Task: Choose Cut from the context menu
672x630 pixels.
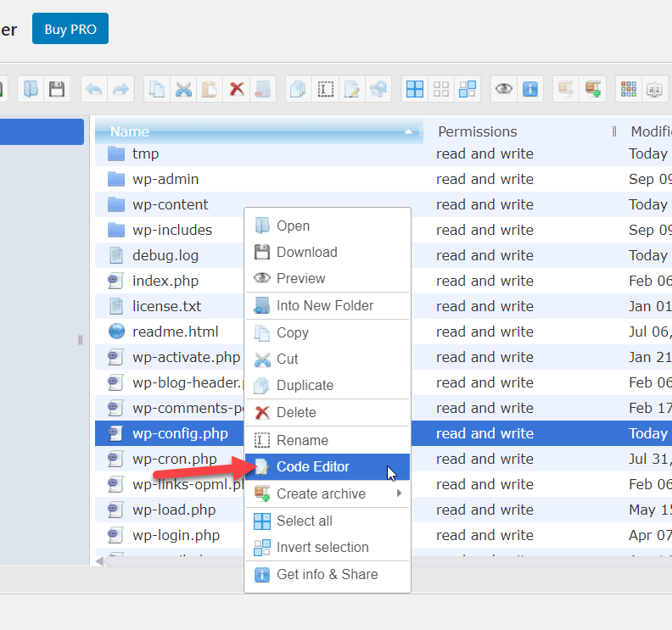Action: click(328, 359)
